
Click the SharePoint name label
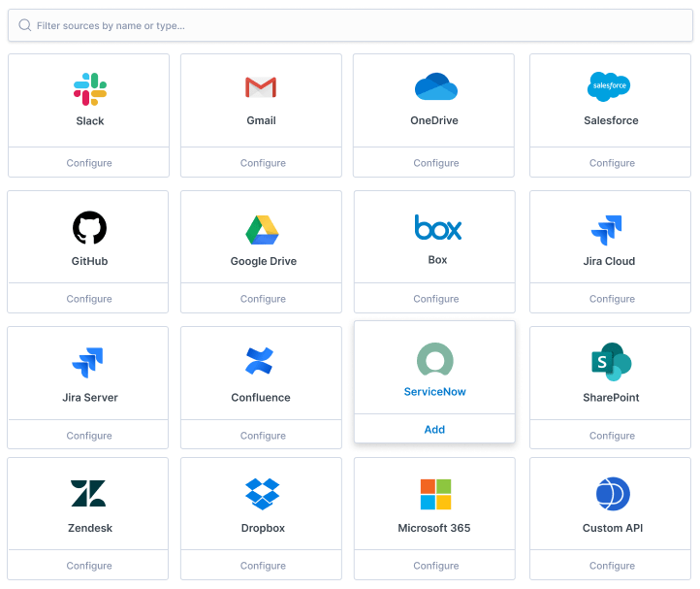(611, 397)
